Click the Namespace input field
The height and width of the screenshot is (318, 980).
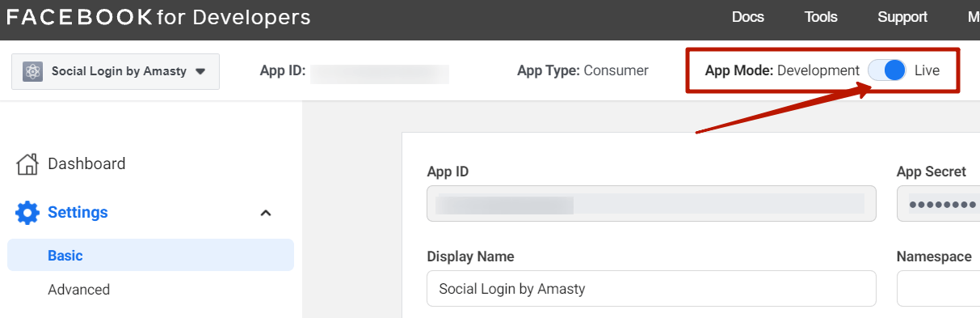938,288
